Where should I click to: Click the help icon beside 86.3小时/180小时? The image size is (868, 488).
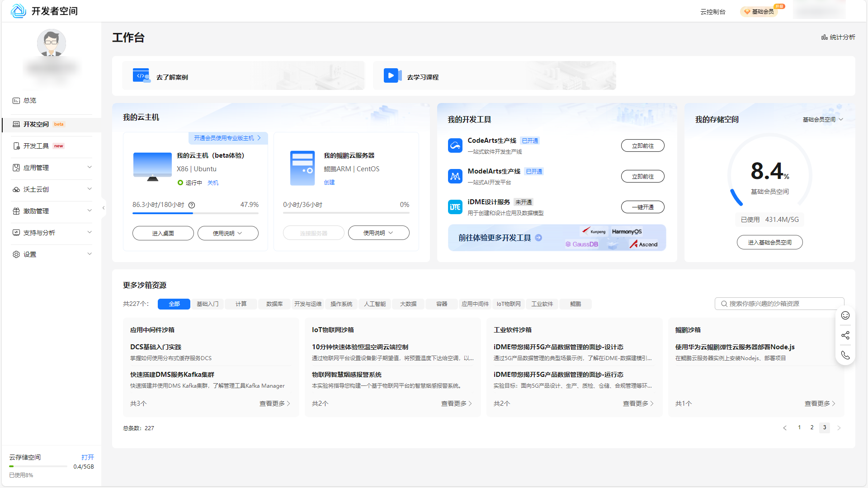(x=192, y=205)
